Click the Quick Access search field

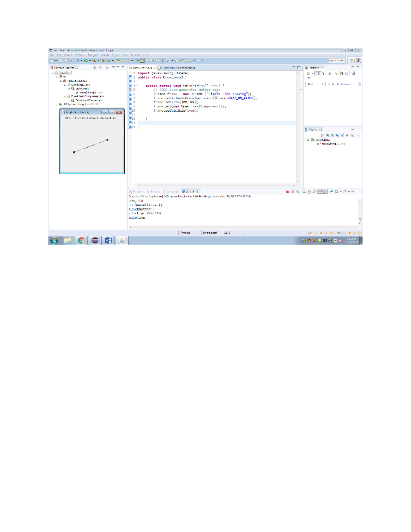[337, 61]
